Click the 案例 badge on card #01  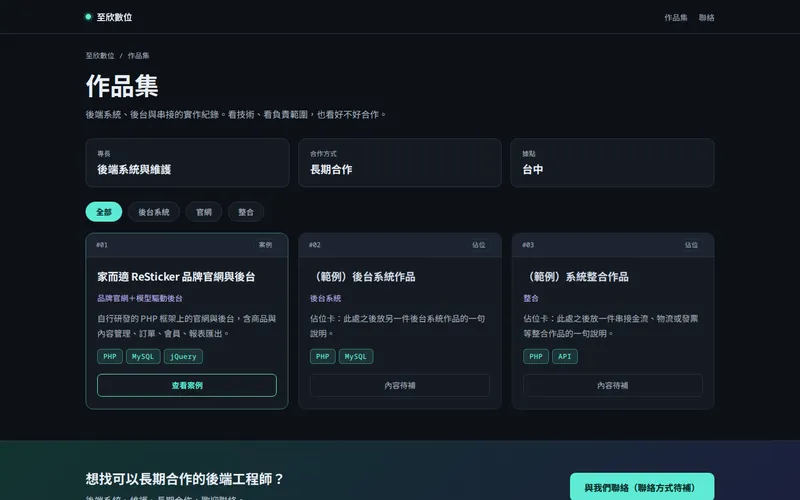pyautogui.click(x=265, y=245)
